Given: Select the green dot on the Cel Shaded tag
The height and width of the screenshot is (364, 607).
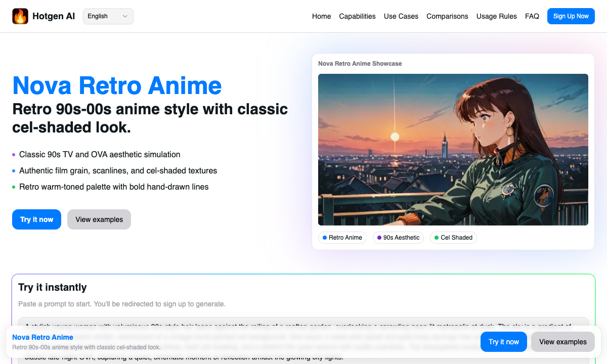Looking at the screenshot, I should [x=437, y=237].
